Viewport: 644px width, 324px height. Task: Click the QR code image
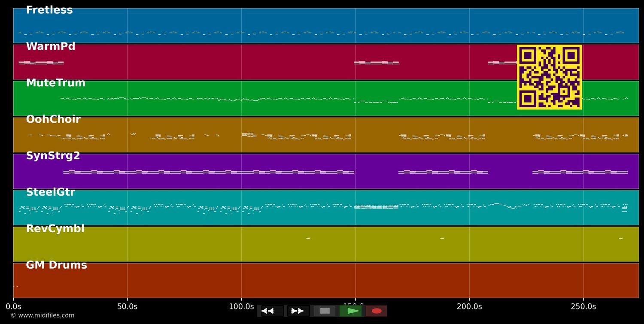coord(549,77)
